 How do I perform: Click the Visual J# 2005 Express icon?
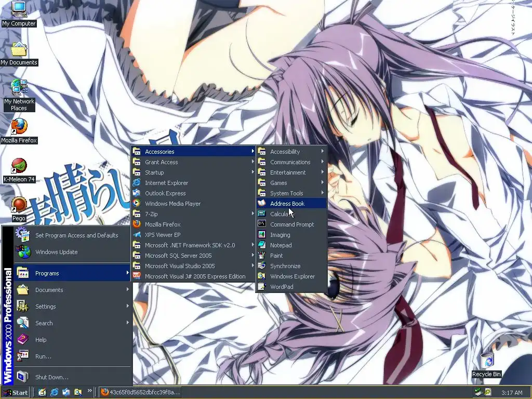tap(137, 276)
